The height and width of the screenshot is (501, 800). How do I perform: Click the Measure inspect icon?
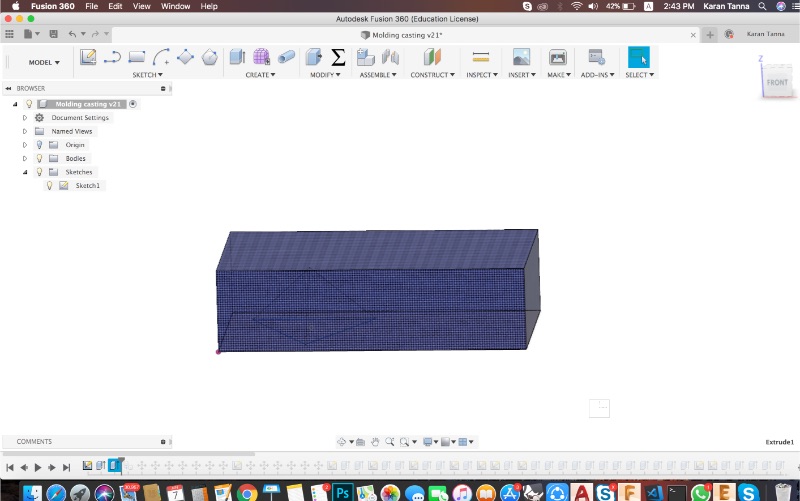click(481, 57)
